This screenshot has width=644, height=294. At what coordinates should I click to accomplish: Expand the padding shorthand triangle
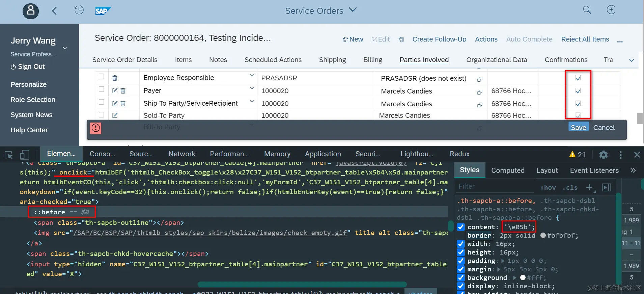(503, 261)
